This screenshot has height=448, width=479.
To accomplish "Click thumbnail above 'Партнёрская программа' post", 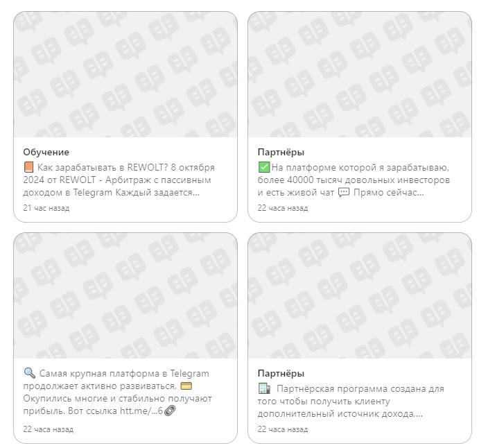I will point(360,295).
